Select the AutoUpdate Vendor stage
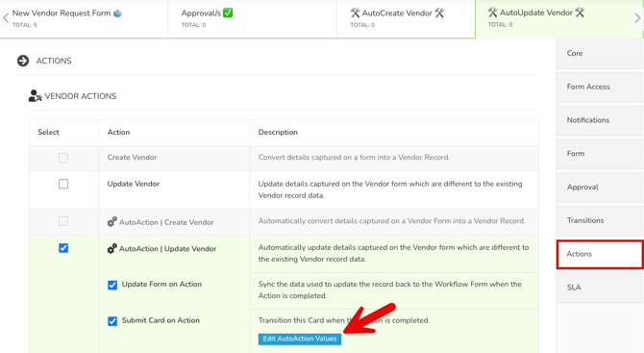644x353 pixels. [559, 19]
